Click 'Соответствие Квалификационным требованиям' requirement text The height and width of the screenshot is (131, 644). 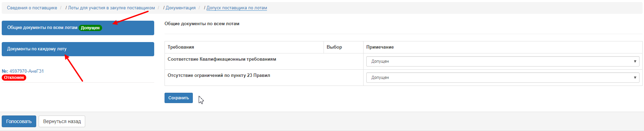tap(222, 59)
